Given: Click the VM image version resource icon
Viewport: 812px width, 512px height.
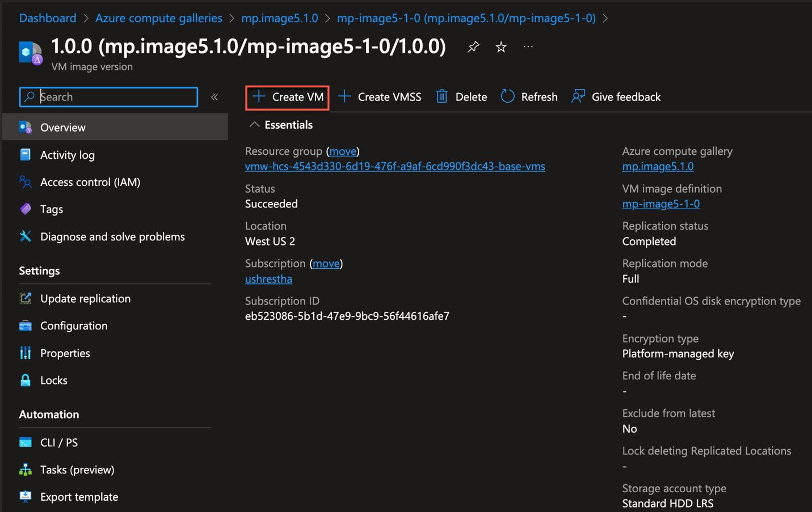Looking at the screenshot, I should point(31,53).
